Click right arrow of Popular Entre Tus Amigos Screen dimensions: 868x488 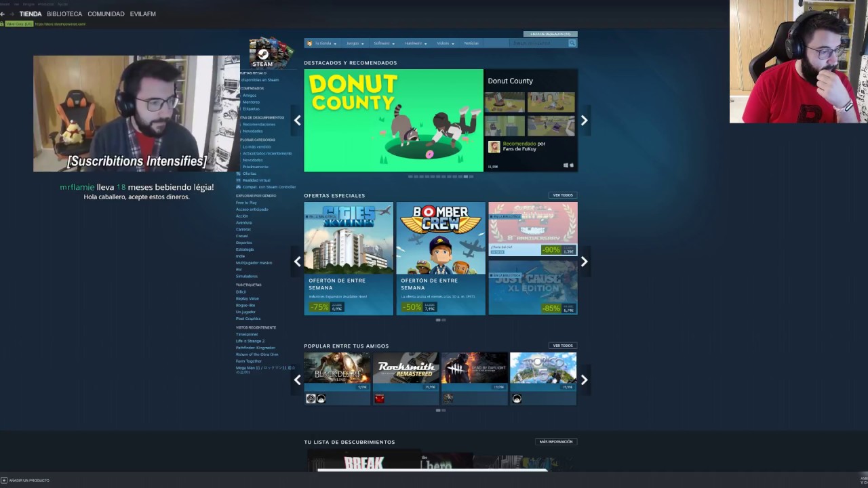(584, 380)
